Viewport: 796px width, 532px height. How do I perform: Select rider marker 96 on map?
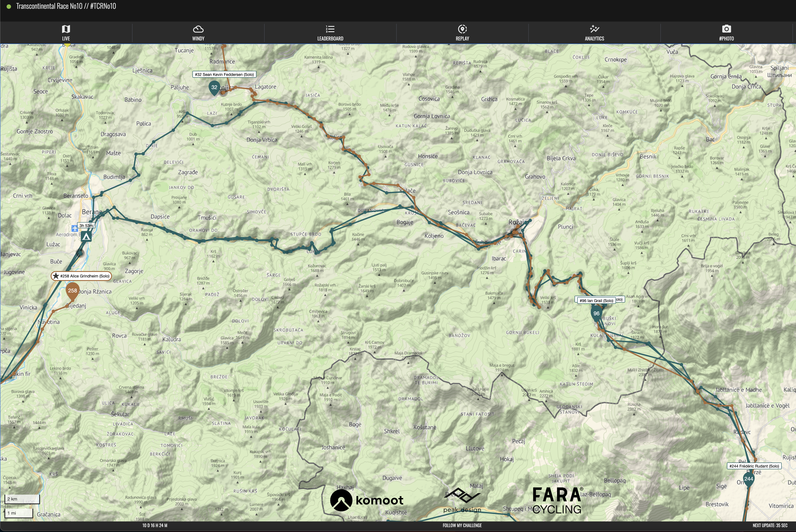click(x=596, y=314)
